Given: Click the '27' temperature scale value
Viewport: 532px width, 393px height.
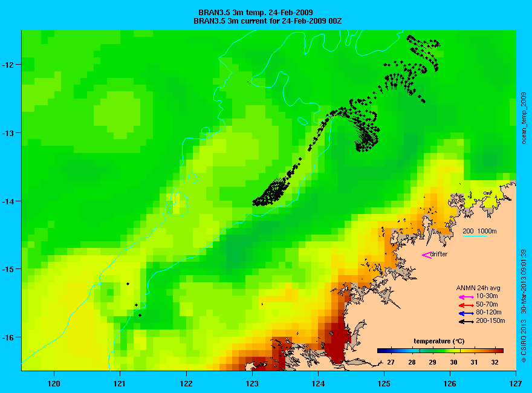Looking at the screenshot, I should (391, 362).
